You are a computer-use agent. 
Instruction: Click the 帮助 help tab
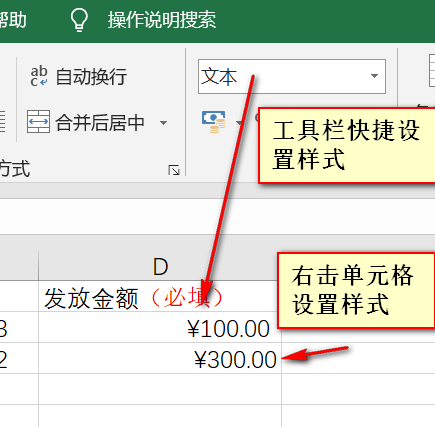pos(13,20)
